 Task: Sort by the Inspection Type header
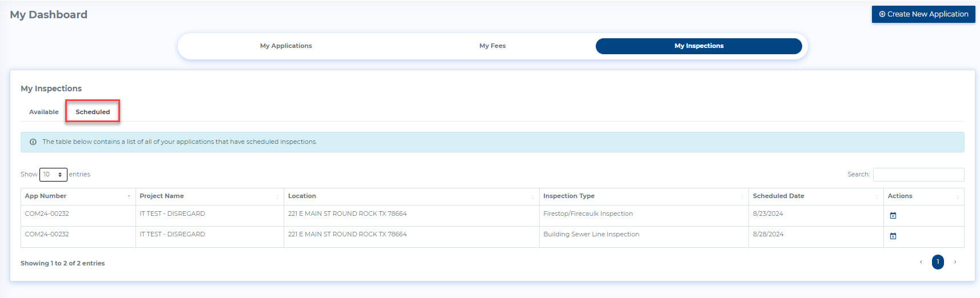644,196
